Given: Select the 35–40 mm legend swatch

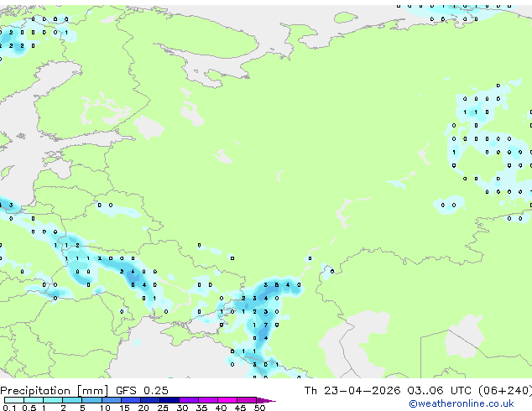Looking at the screenshot, I should tap(208, 400).
